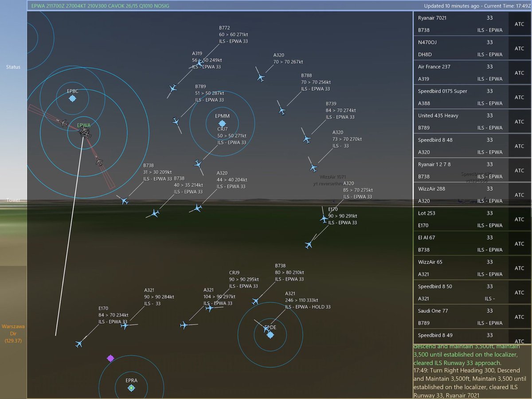Screen dimensions: 532x399
Task: Select the EPBC waypoint marker
Action: coord(72,98)
